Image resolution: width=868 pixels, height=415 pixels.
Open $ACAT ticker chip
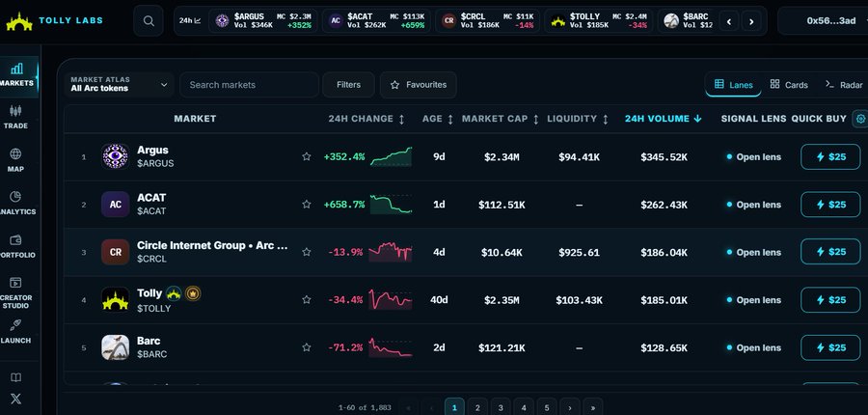click(376, 21)
